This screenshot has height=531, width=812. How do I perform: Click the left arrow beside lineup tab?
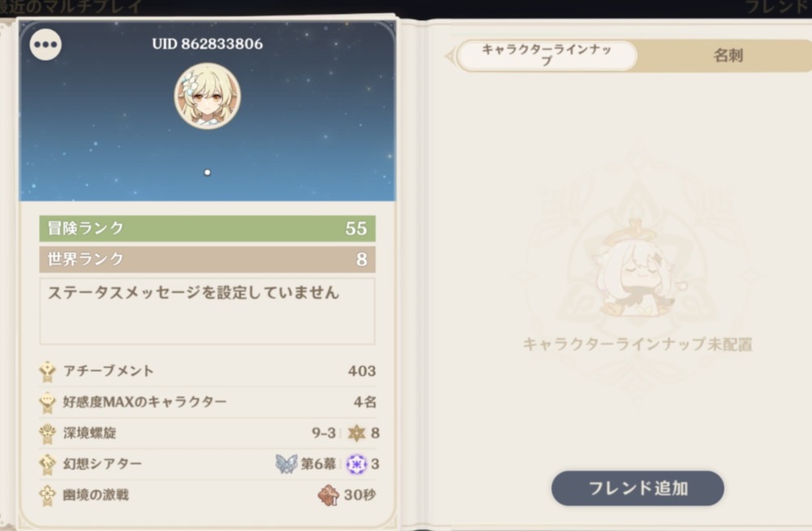click(450, 56)
